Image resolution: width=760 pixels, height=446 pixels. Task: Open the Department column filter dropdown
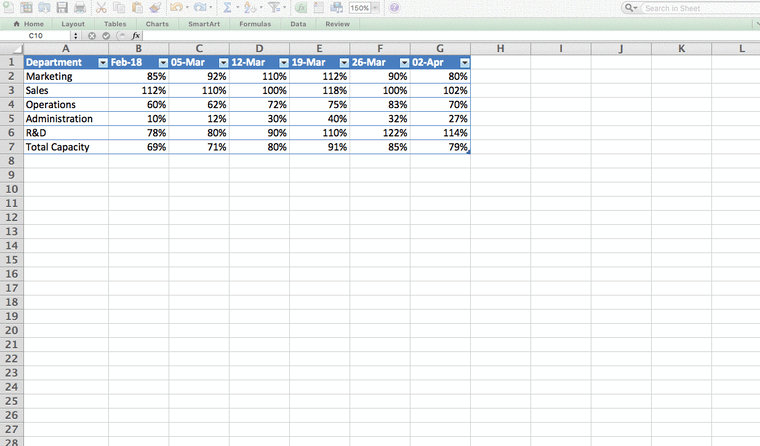[103, 63]
